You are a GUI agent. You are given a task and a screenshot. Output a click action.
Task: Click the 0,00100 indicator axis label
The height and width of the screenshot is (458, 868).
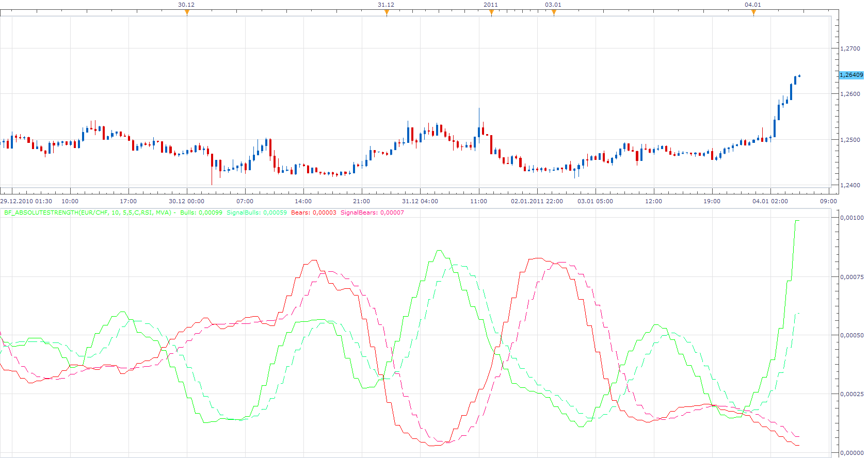(851, 218)
